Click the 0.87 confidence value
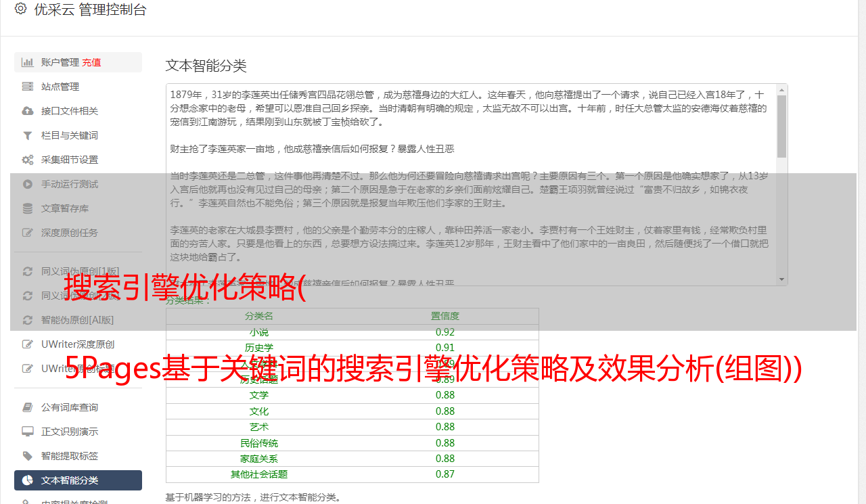The width and height of the screenshot is (866, 504). [445, 474]
